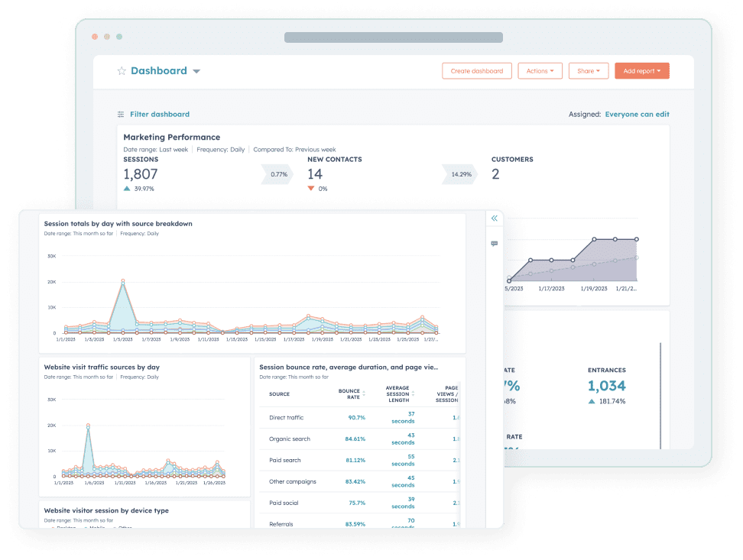Click the Source column header
Screen dimensions: 743x560
click(279, 394)
